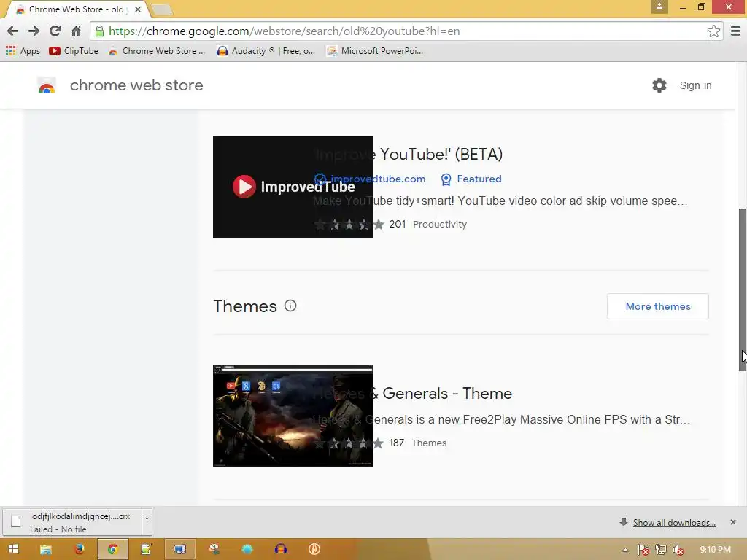Open Chrome user profile button

click(659, 7)
